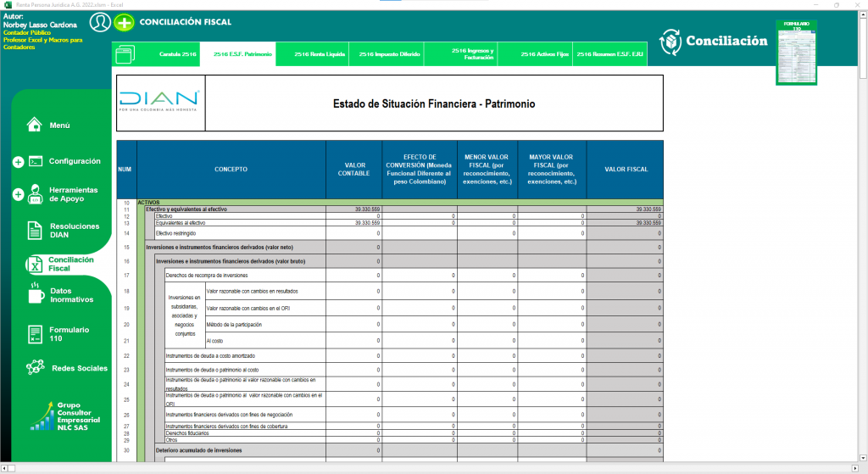Select 'Derechos de recompra de inversiones' row
Viewport: 868px width, 474px height.
[207, 276]
